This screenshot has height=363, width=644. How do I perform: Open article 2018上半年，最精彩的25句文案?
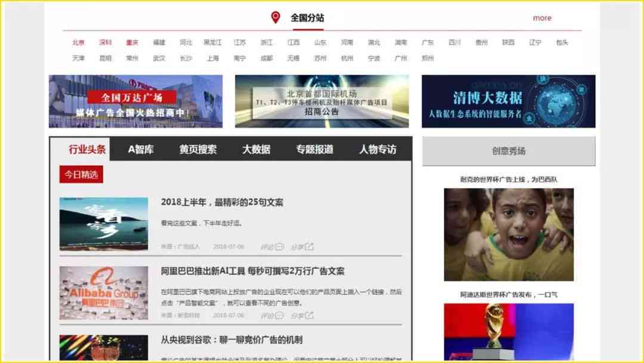tap(222, 202)
